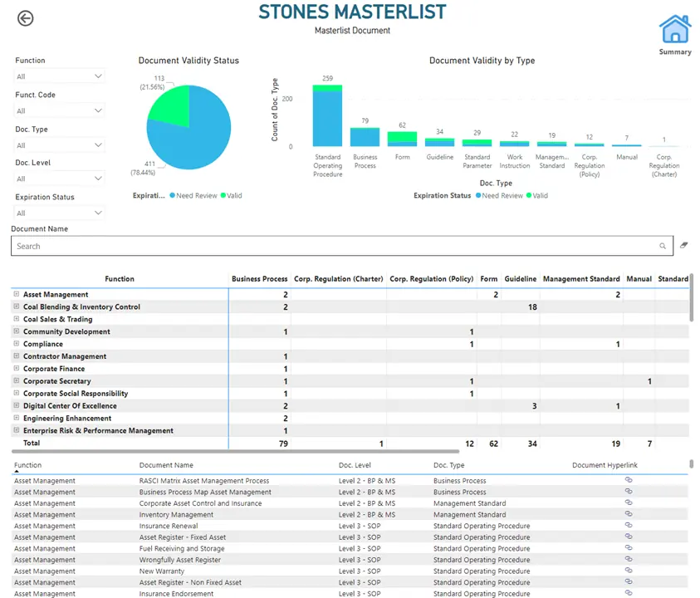Open hyperlink for RASCI Matrix Asset Management Process
This screenshot has width=700, height=598.
tap(628, 480)
